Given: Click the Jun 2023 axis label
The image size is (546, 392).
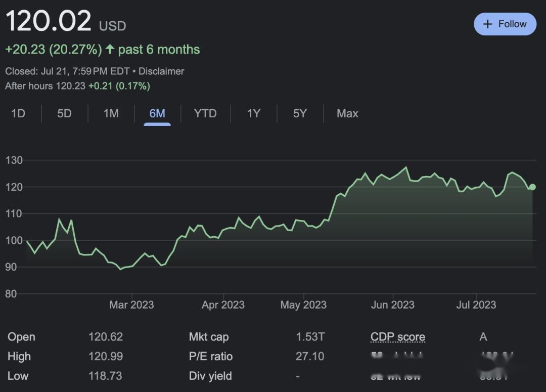Looking at the screenshot, I should (392, 304).
